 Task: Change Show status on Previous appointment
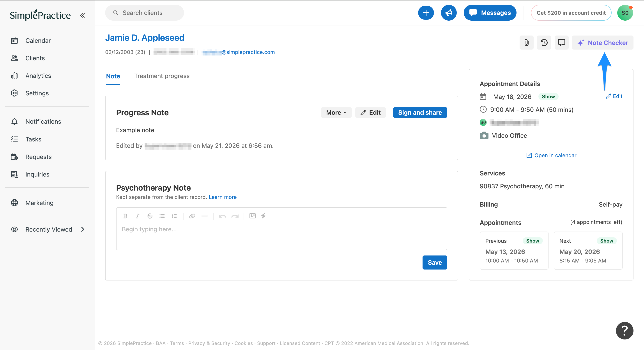pos(533,241)
